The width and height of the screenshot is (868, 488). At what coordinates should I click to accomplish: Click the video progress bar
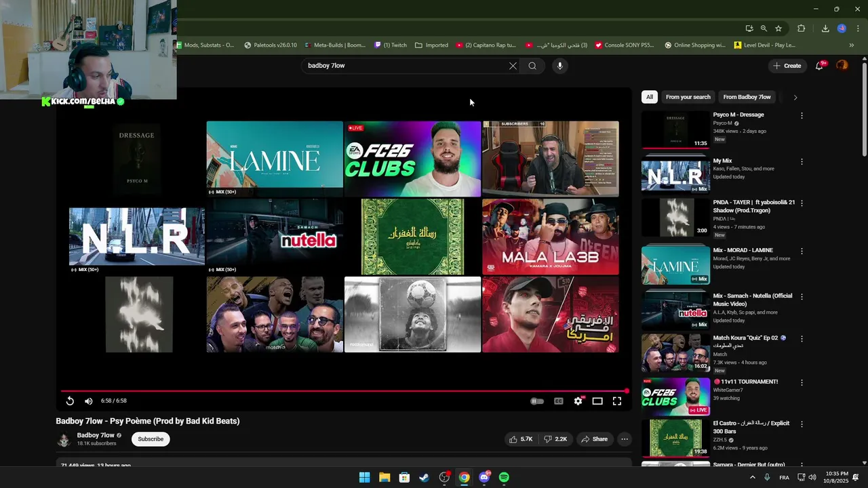[x=344, y=391]
